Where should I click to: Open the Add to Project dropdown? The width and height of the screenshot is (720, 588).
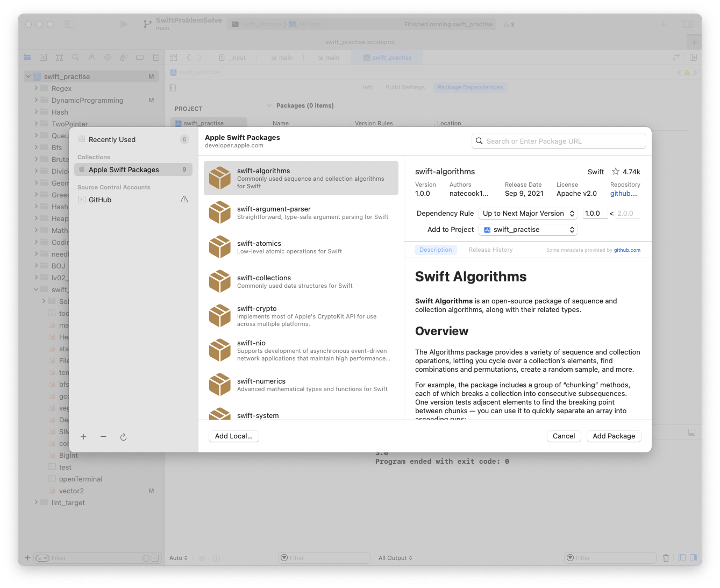[x=528, y=230]
